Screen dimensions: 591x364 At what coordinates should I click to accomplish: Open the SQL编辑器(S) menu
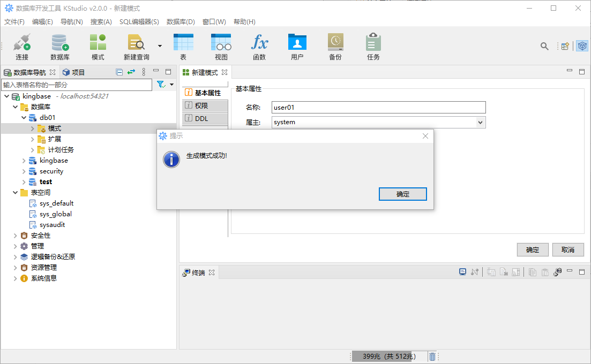click(x=139, y=22)
